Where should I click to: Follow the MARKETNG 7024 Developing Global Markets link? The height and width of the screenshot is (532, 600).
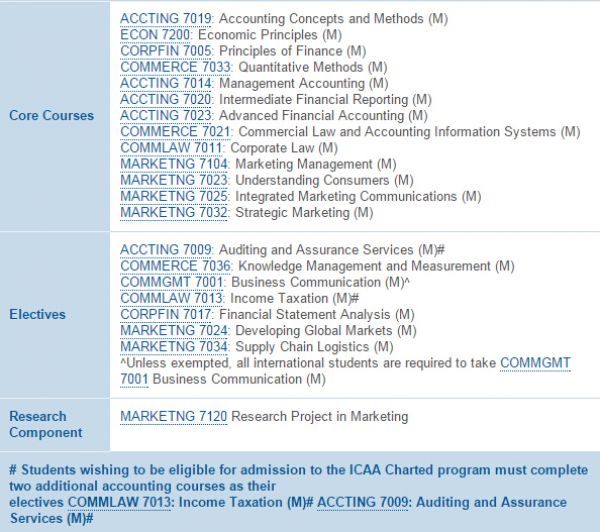point(175,331)
